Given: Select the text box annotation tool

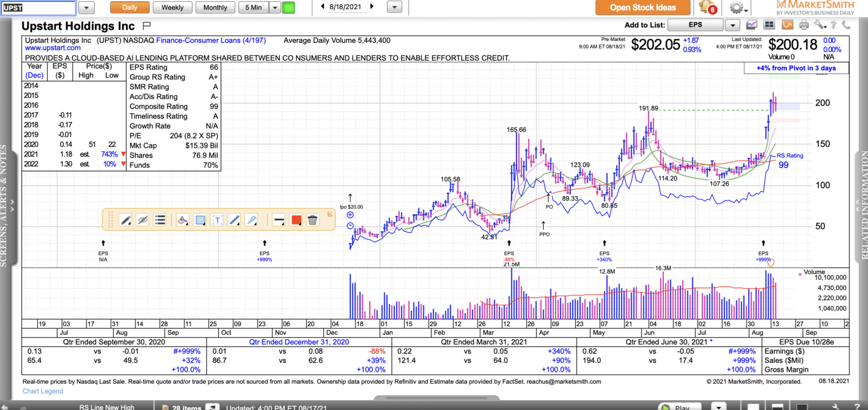Looking at the screenshot, I should click(x=217, y=220).
